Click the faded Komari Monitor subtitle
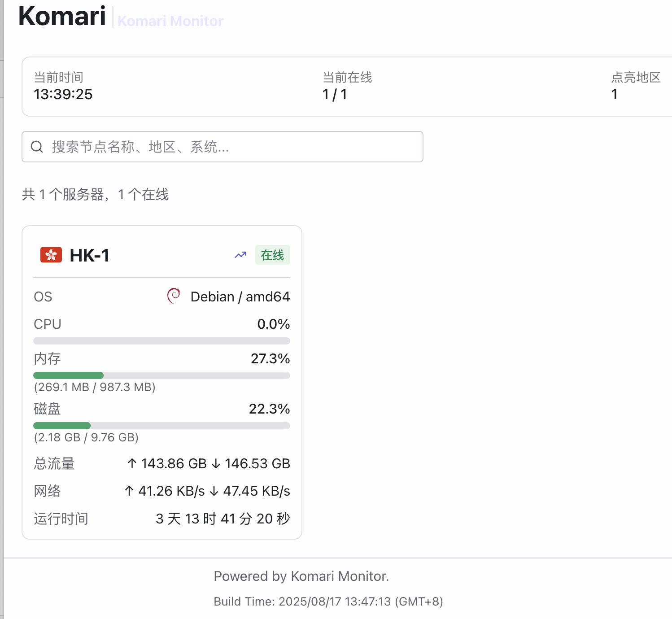 pyautogui.click(x=170, y=21)
